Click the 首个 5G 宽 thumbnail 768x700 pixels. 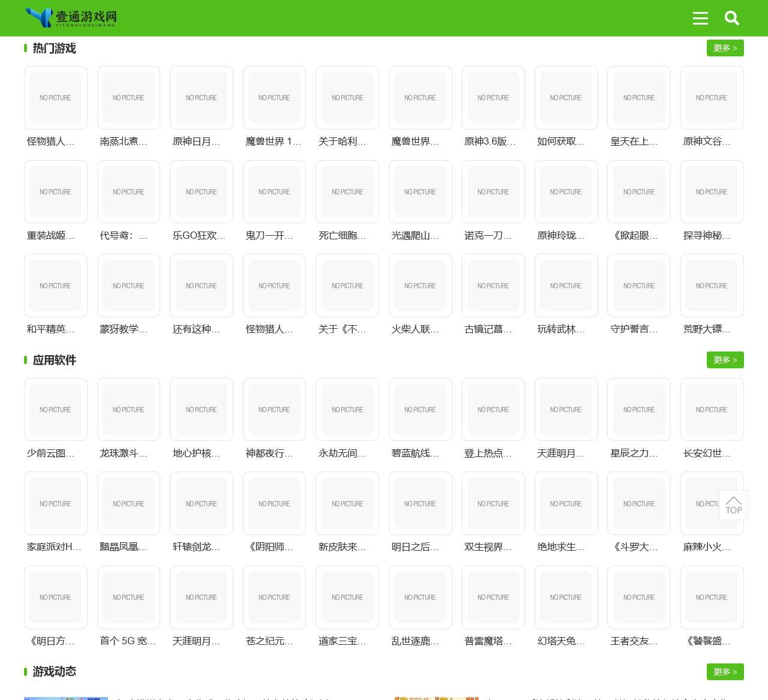pos(128,597)
